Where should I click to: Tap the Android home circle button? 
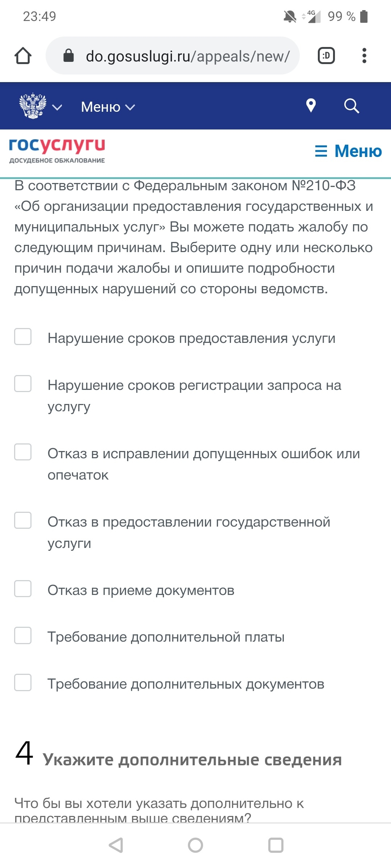195,845
